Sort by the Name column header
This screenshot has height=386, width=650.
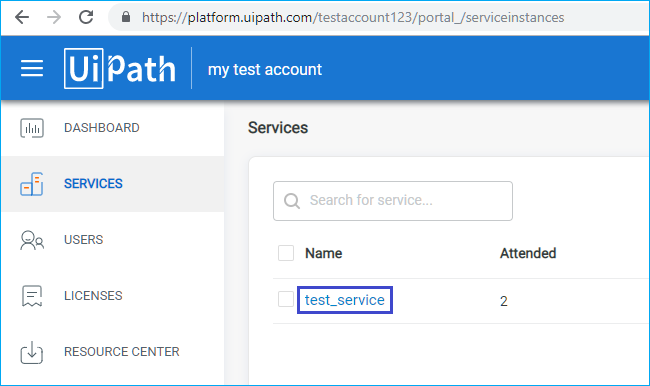(324, 253)
